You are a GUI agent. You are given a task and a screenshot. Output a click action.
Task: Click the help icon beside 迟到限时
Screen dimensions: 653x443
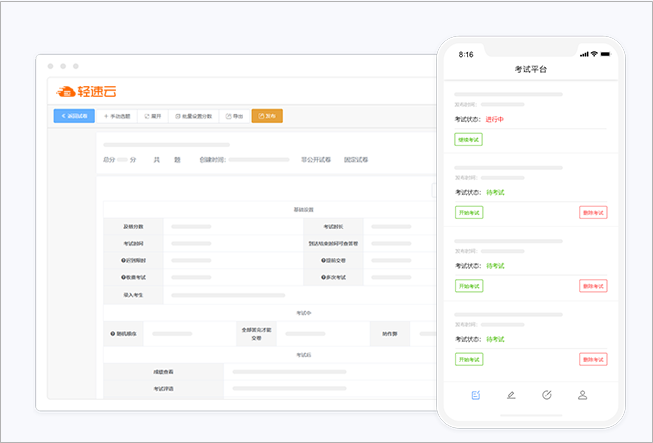coord(123,260)
